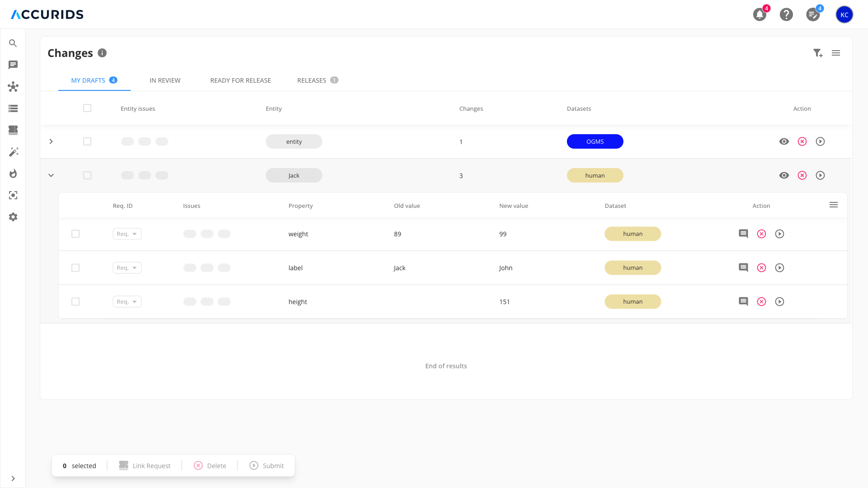
Task: Delete the label change with red X
Action: (x=761, y=267)
